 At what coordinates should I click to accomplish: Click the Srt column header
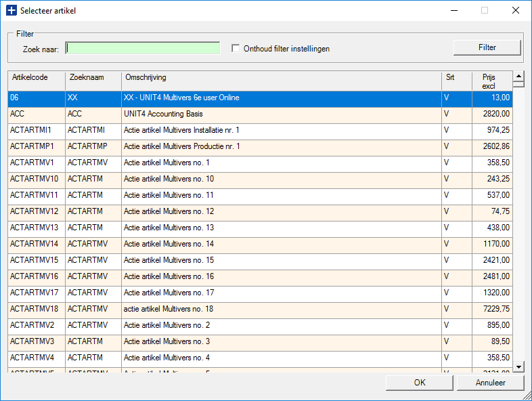tap(457, 81)
